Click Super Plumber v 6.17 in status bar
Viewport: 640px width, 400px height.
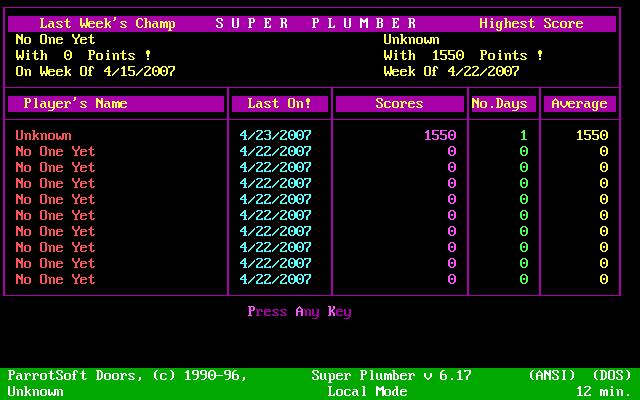pos(391,376)
